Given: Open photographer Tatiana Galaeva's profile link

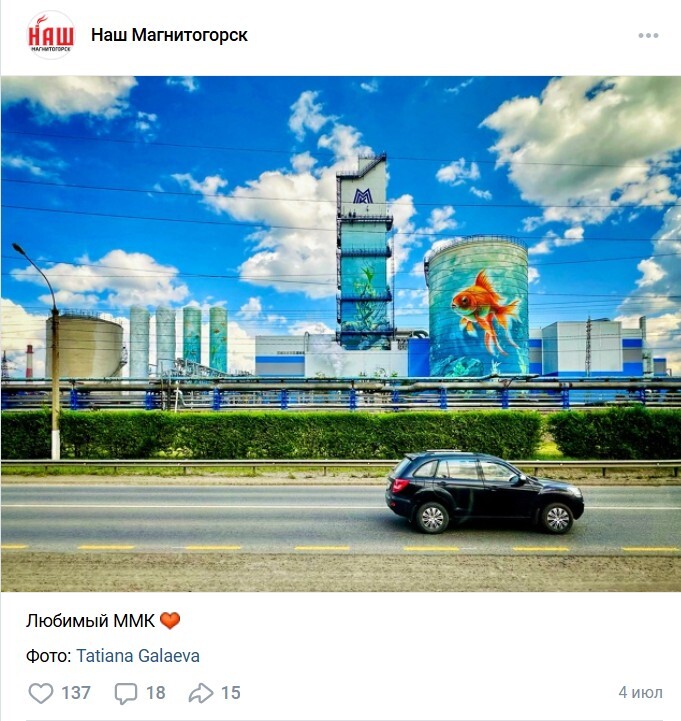Looking at the screenshot, I should tap(138, 656).
